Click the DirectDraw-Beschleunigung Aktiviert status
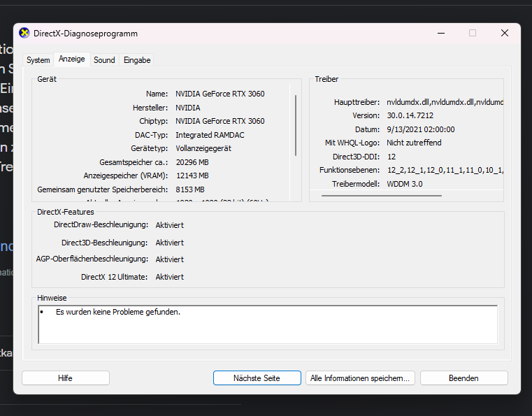The width and height of the screenshot is (532, 416). (x=170, y=225)
